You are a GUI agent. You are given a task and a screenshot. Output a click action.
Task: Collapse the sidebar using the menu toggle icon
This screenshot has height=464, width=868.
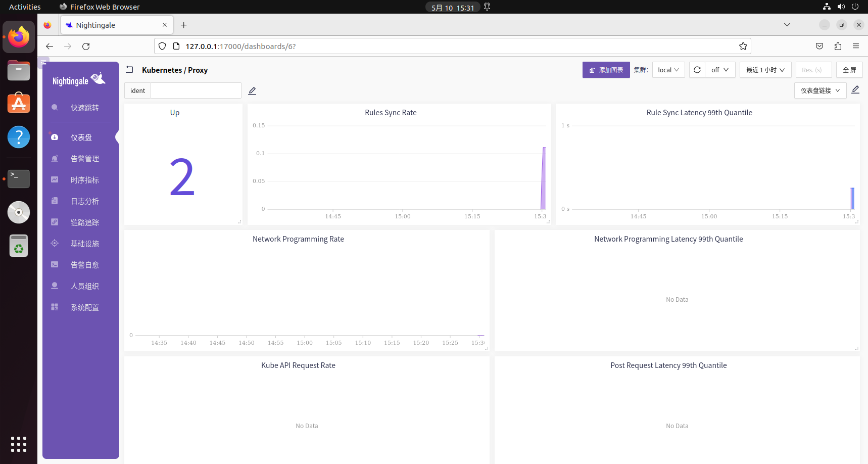pyautogui.click(x=43, y=63)
